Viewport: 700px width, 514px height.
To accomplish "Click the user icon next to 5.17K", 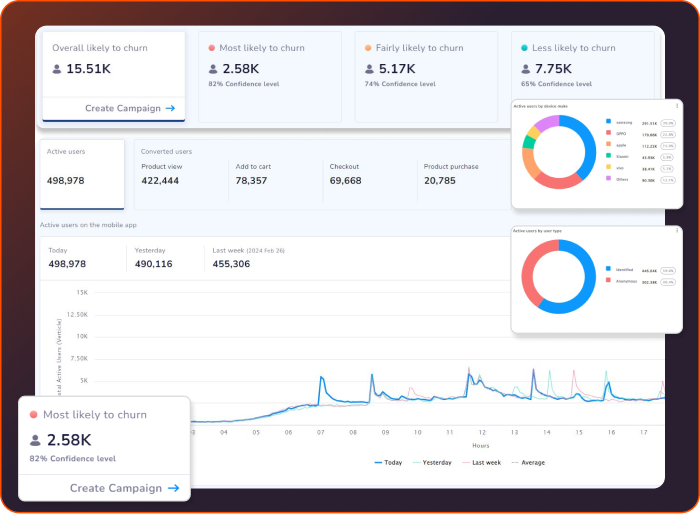I will click(370, 69).
